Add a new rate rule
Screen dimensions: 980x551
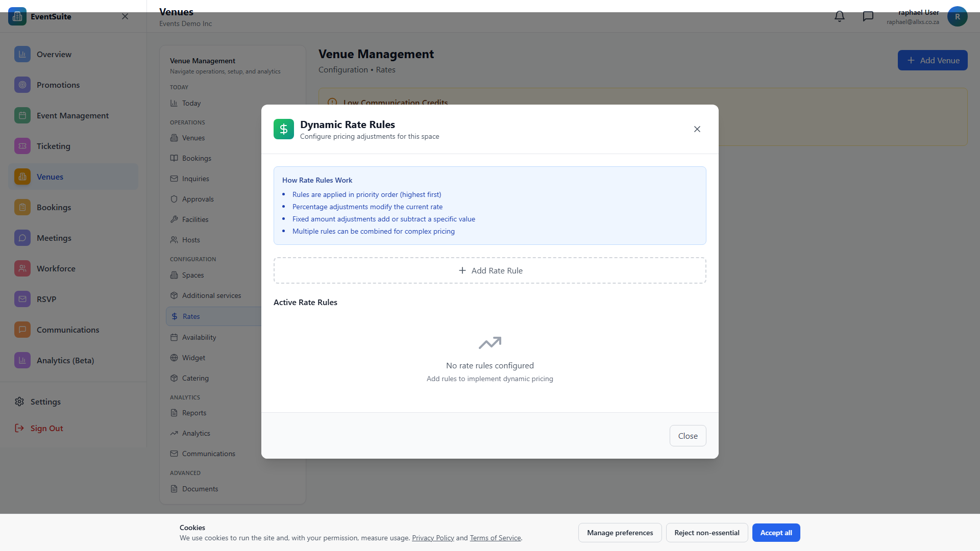click(490, 270)
